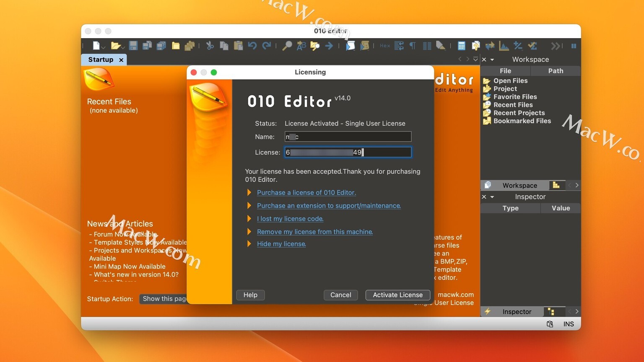Click the Find in Files icon

pos(315,46)
